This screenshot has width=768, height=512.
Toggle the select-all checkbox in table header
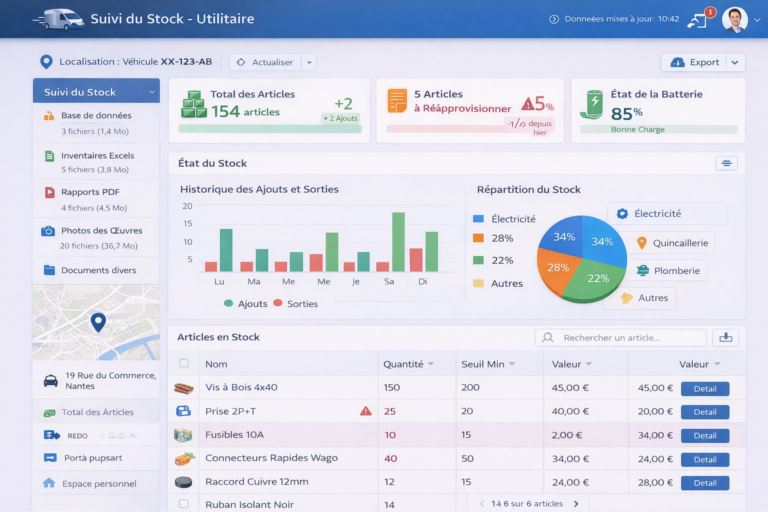(183, 364)
